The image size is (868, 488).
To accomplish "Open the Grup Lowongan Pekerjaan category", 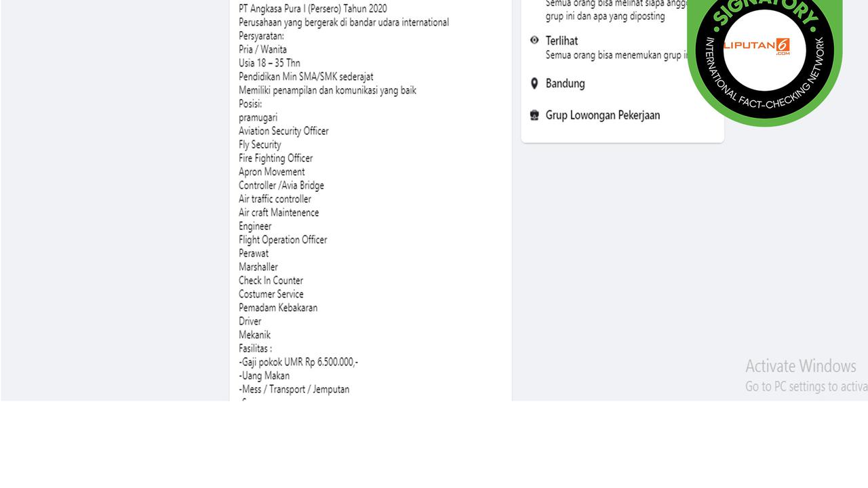I will point(602,115).
